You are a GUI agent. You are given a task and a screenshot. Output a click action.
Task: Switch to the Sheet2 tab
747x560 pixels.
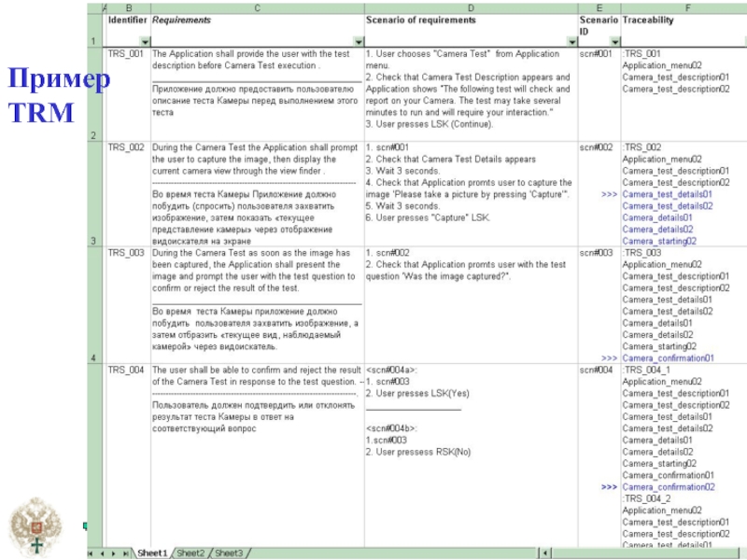pos(191,553)
